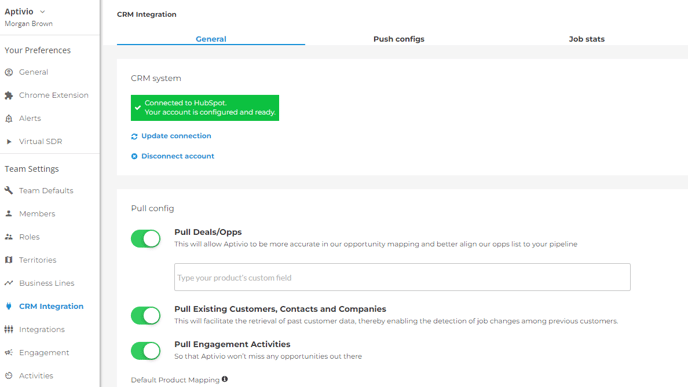Select the Roles people icon
This screenshot has width=688, height=387.
[9, 237]
